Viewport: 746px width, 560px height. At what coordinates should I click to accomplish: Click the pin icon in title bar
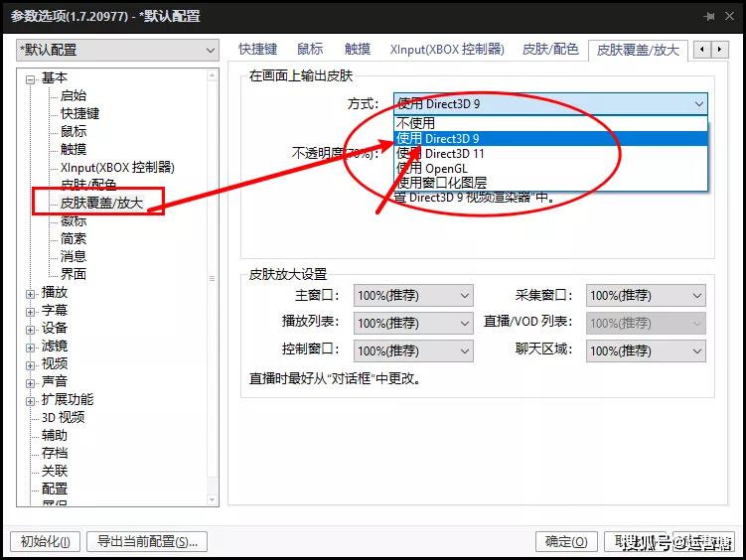click(x=709, y=17)
